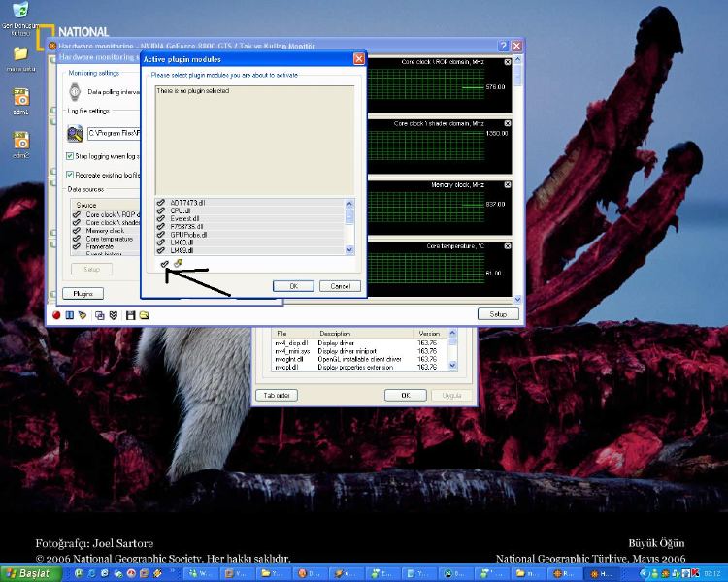Toggle the Memory clock data source checkmark
The image size is (728, 582).
click(77, 230)
